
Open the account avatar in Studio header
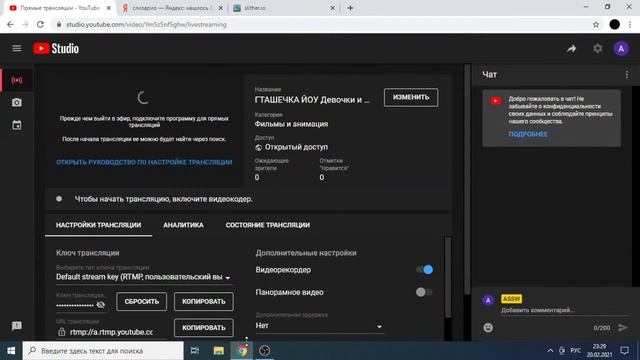(x=621, y=49)
